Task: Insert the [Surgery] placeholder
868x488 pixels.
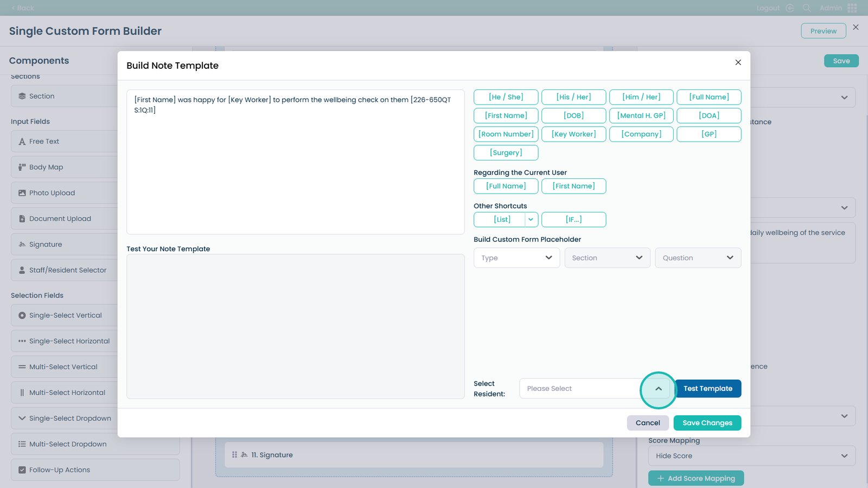Action: pos(506,152)
